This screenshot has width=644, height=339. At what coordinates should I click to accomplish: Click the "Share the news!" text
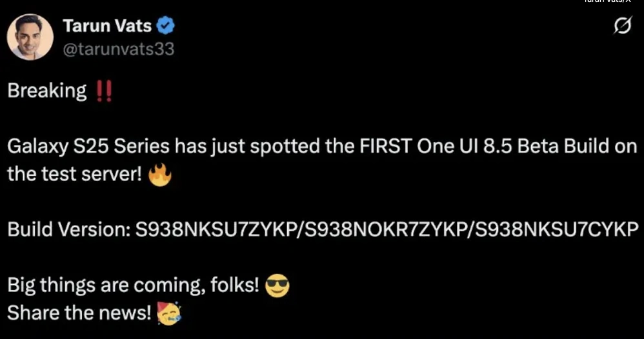[79, 314]
